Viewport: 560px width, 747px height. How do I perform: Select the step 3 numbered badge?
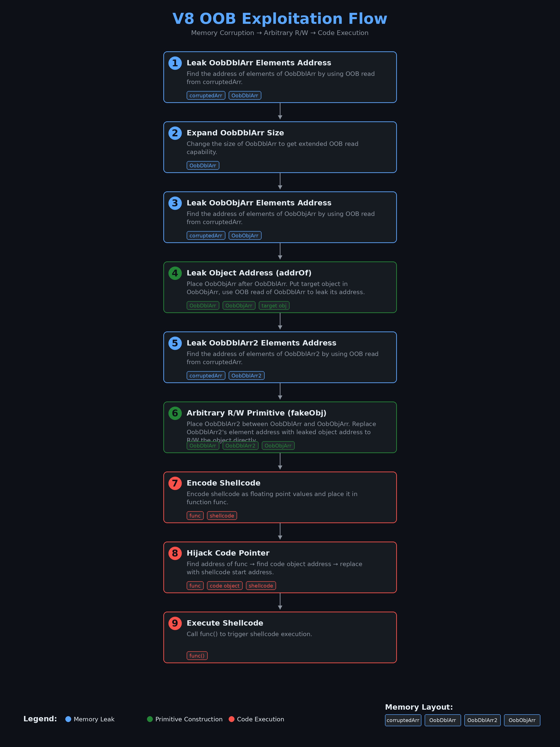click(175, 203)
